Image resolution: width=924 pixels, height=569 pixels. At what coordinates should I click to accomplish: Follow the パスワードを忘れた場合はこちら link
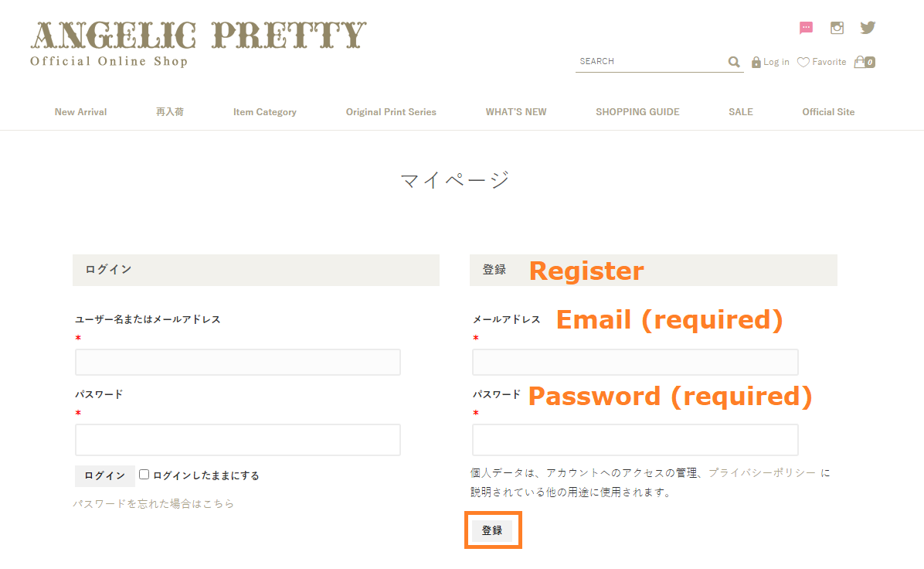pos(153,504)
